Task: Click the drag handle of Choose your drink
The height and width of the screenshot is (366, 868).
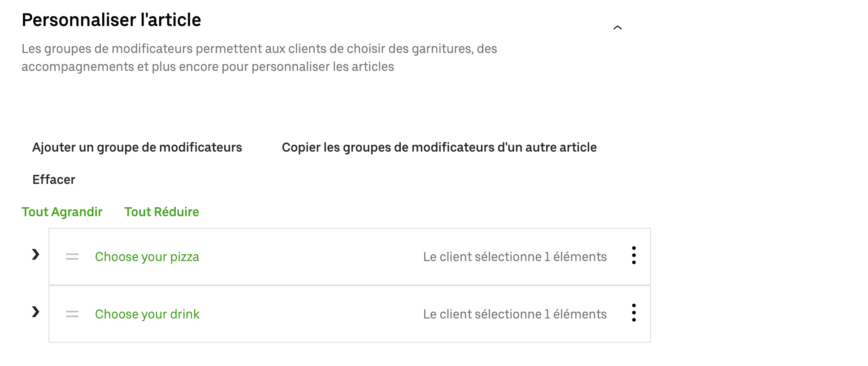Action: (x=72, y=314)
